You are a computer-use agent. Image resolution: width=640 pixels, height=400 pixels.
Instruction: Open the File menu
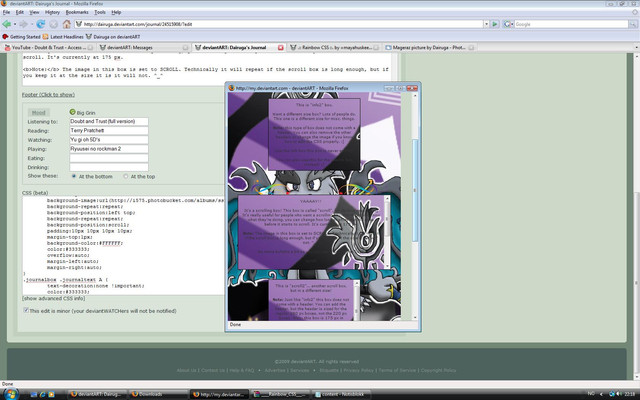point(7,12)
